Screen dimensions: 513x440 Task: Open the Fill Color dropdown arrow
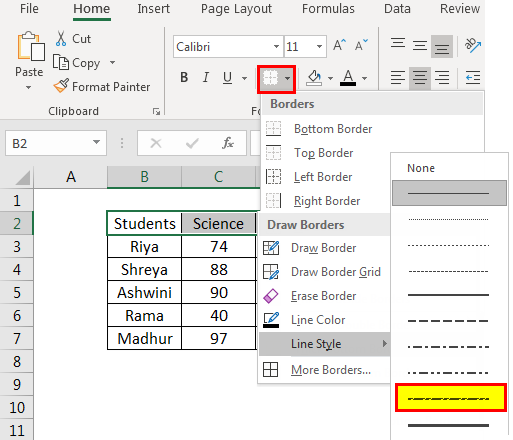[330, 78]
